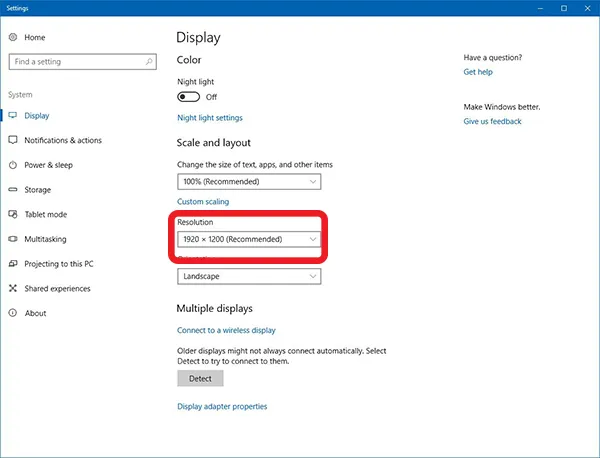Click the Get help link
600x458 pixels.
[478, 72]
